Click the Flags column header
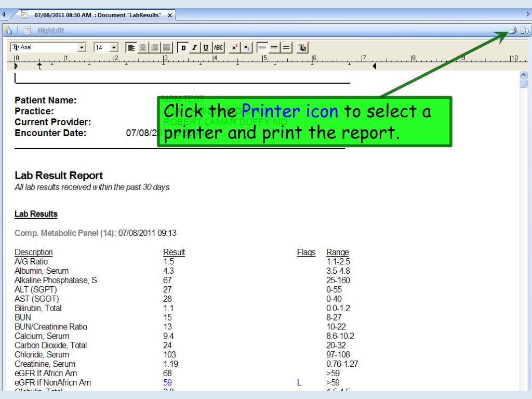 306,252
